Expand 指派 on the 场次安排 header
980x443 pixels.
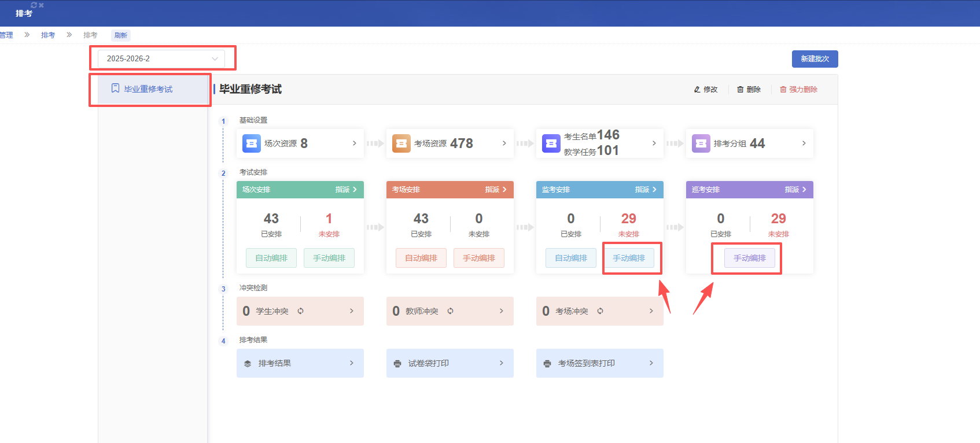pyautogui.click(x=346, y=190)
